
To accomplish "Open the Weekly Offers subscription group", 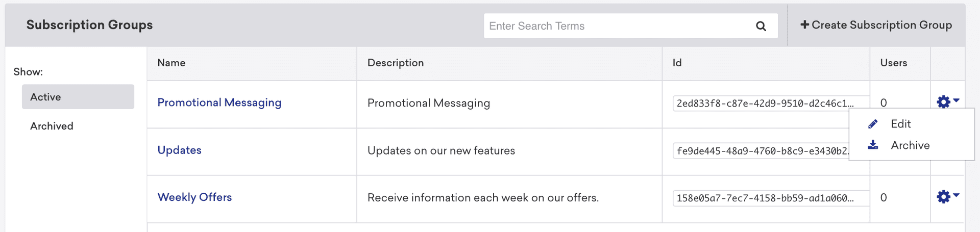I will pyautogui.click(x=194, y=197).
